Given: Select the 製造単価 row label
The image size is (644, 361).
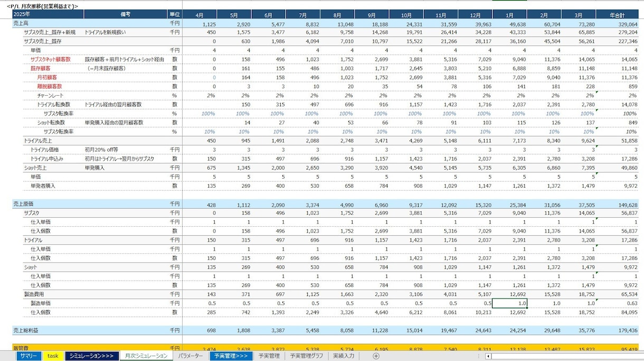Looking at the screenshot, I should tap(40, 303).
